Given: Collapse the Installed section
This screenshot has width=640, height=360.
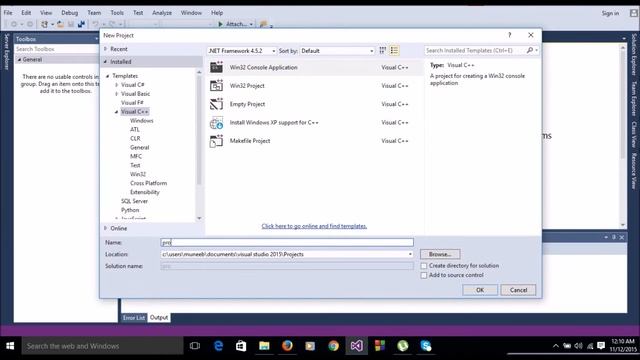Looking at the screenshot, I should 105,62.
